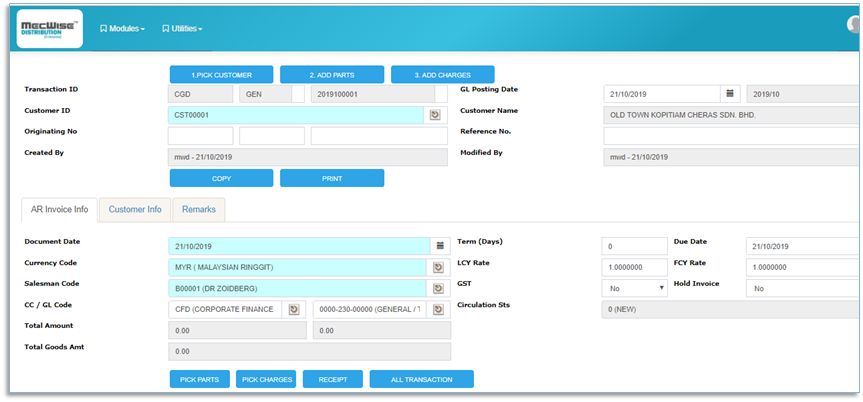Click the Circulation Sts label
863x402 pixels.
click(483, 305)
